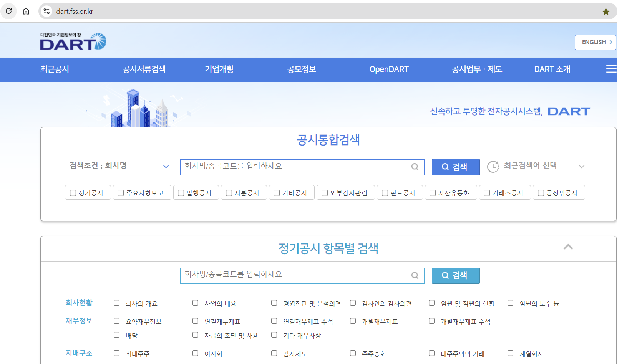617x364 pixels.
Task: Select 경영진단 및 분석의견 checkbox
Action: (x=274, y=303)
